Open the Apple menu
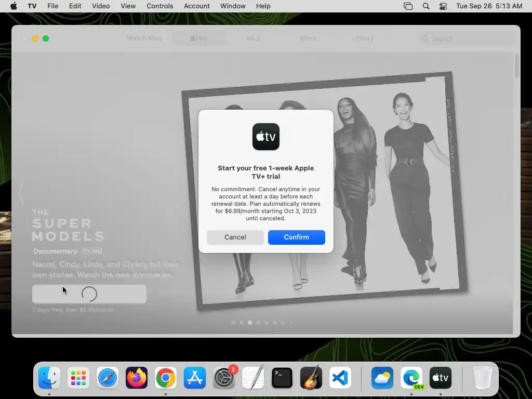The height and width of the screenshot is (399, 532). pos(14,6)
